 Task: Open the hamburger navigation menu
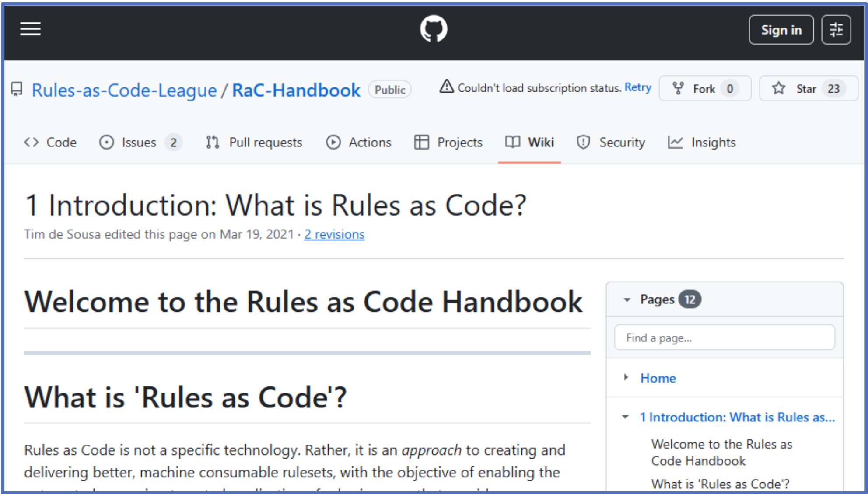point(30,29)
